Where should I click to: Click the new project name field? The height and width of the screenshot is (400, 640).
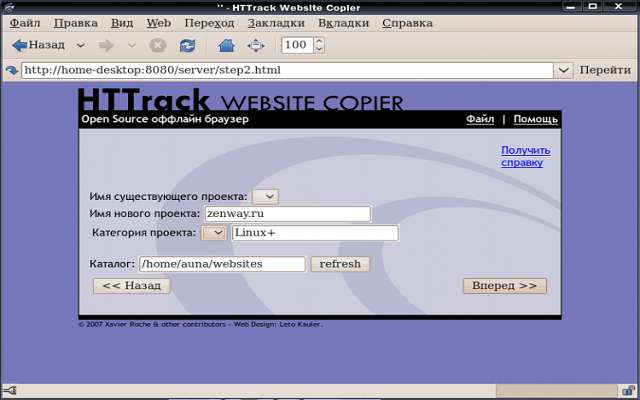click(x=287, y=214)
